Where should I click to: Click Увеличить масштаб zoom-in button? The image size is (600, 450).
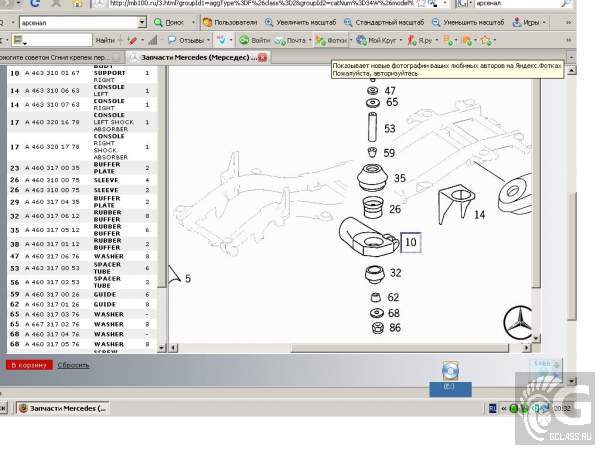304,21
